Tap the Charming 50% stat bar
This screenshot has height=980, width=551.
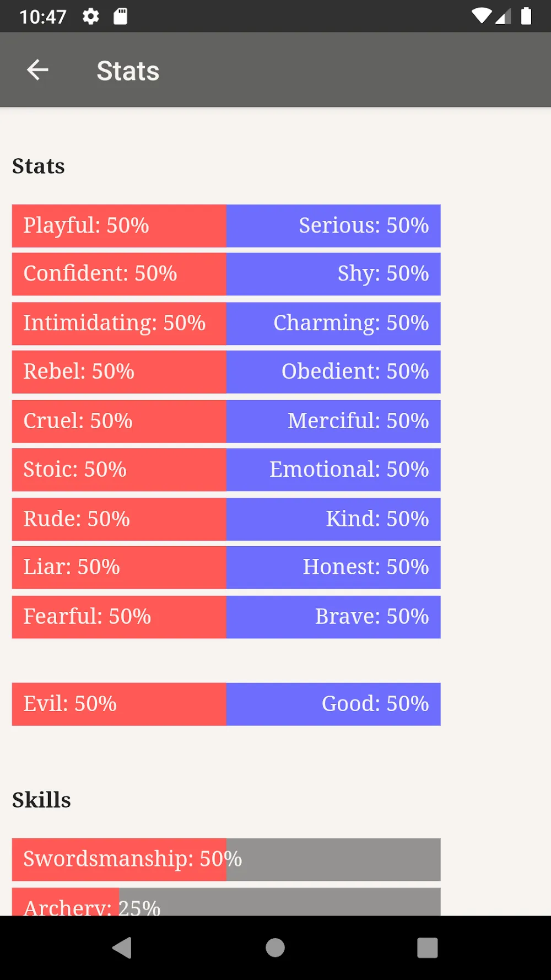click(x=333, y=324)
